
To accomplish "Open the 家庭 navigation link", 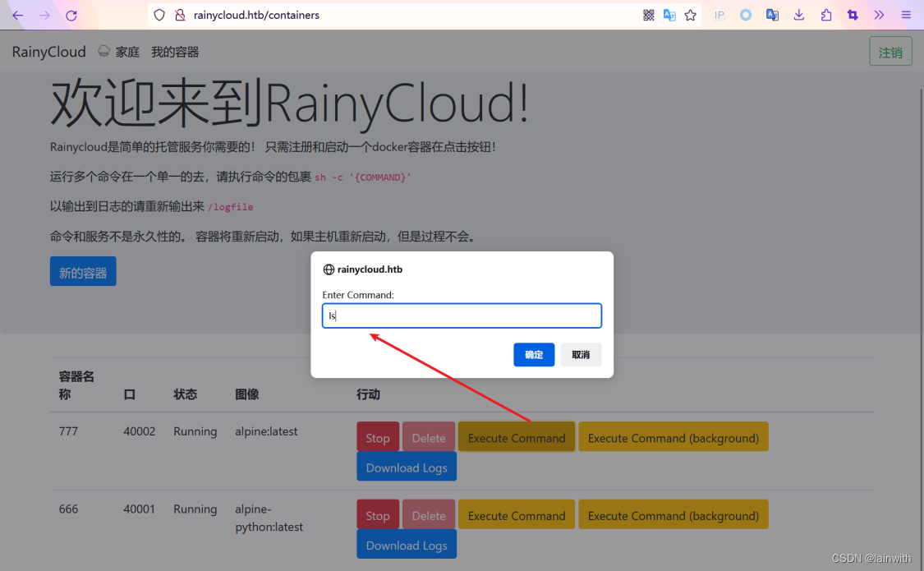I will point(127,53).
